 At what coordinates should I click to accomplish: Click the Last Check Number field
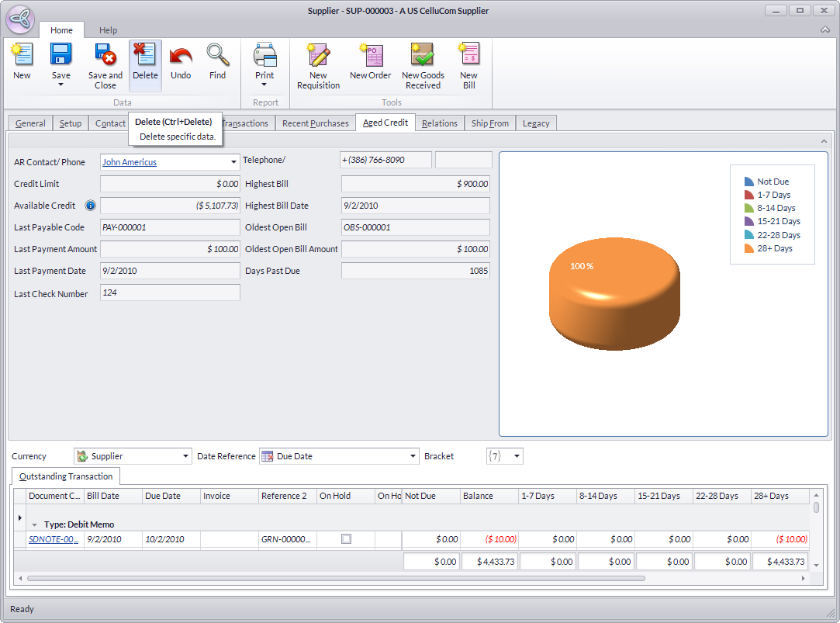click(x=170, y=292)
